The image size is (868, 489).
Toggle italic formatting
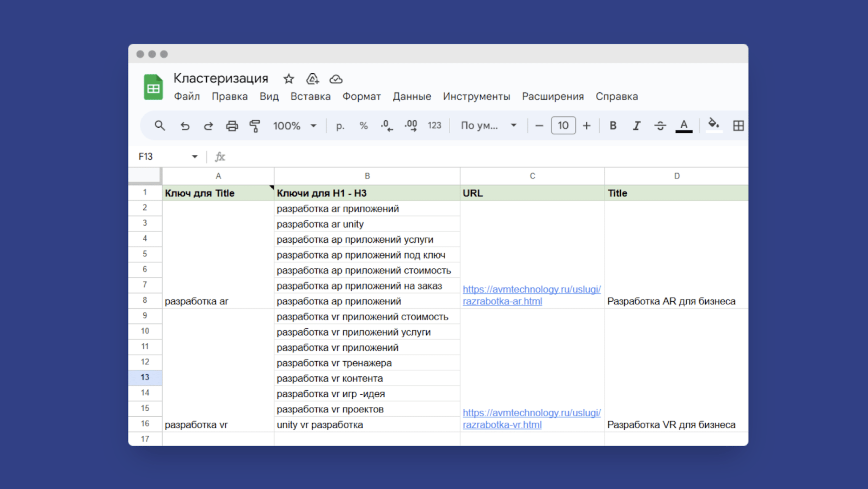(636, 126)
